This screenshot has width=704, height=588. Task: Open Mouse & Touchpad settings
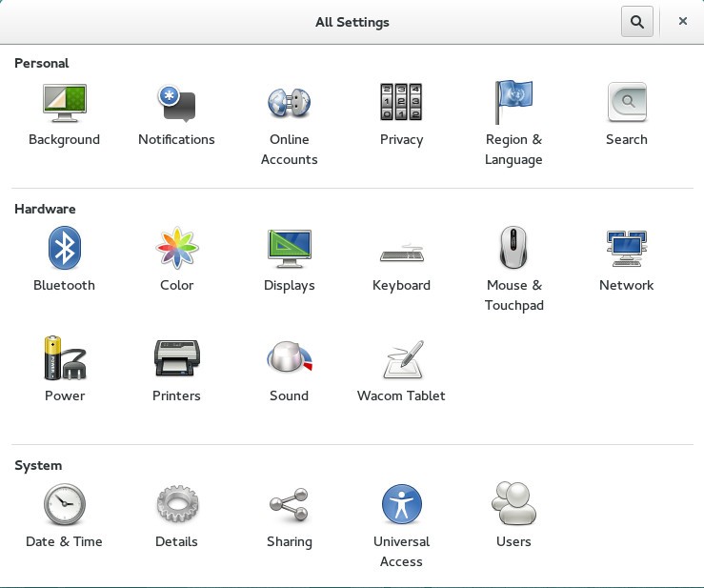coord(513,249)
